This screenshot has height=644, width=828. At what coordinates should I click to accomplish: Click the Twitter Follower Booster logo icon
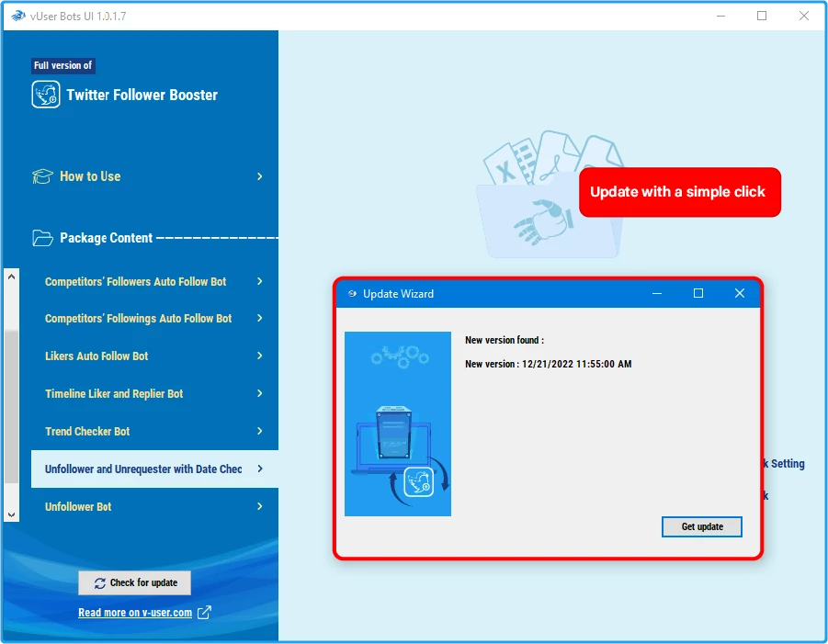pos(45,95)
